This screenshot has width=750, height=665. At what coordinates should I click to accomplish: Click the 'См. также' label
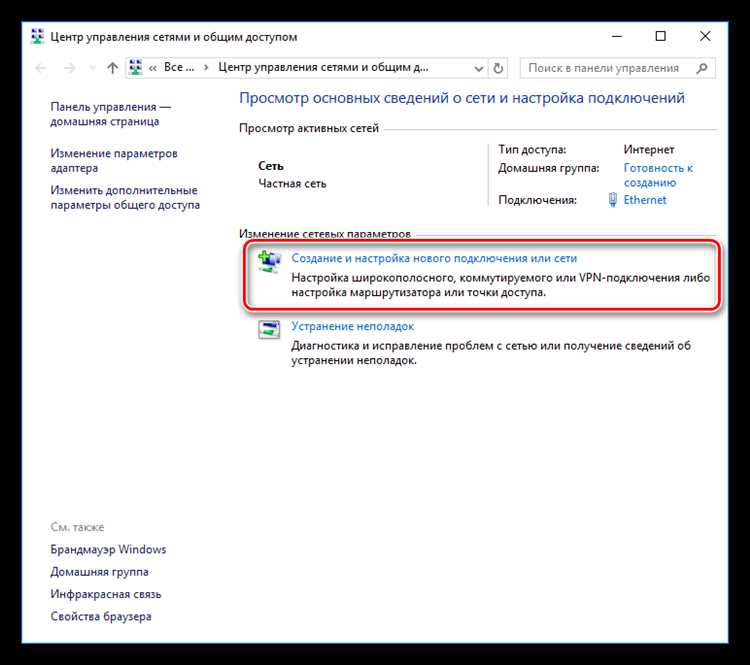(x=77, y=527)
